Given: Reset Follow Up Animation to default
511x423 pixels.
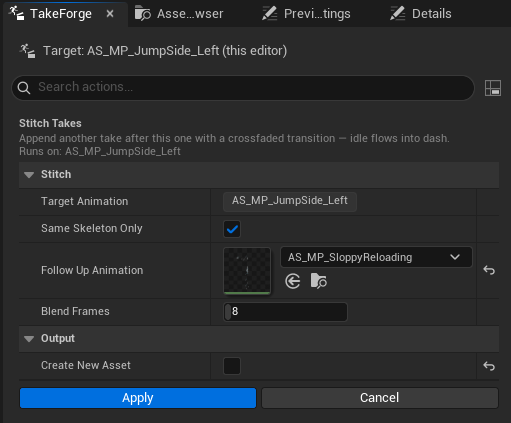Looking at the screenshot, I should (489, 270).
